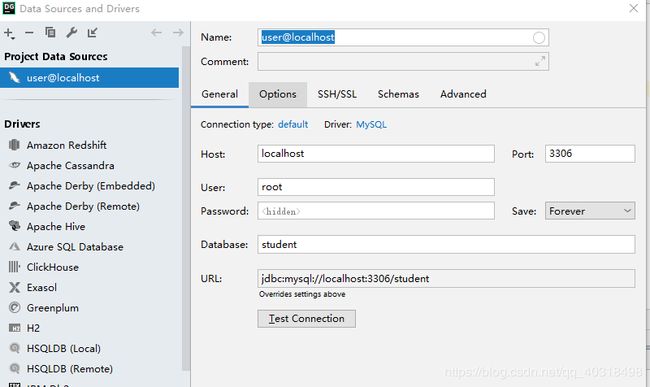Click the Apache Hive driver icon
Viewport: 650px width, 387px height.
click(14, 226)
